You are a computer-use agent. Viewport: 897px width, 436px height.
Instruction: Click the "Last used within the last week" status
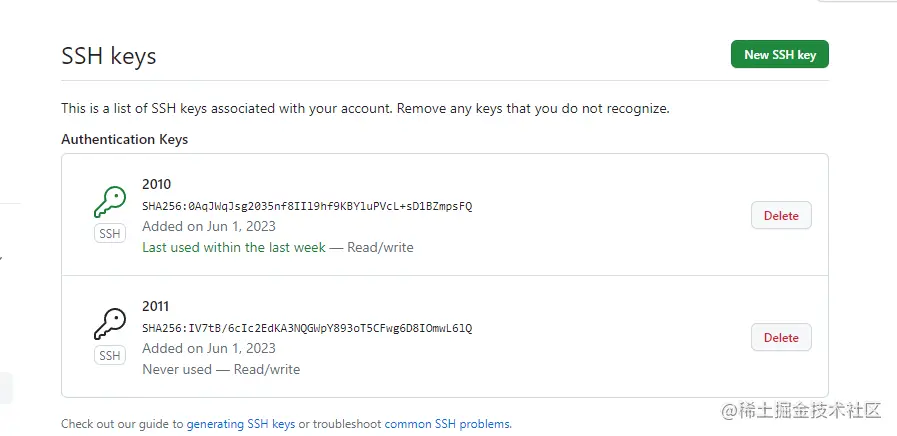[x=234, y=247]
